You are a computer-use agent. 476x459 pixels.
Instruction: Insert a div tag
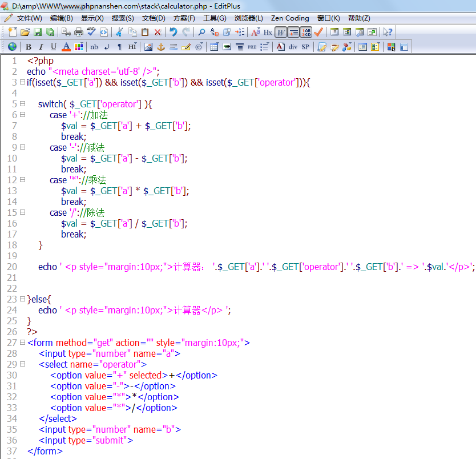tap(293, 47)
